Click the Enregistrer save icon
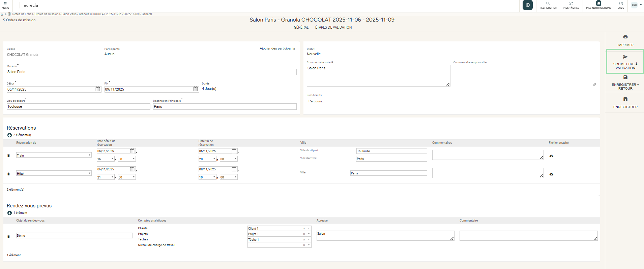This screenshot has width=644, height=269. 625,99
